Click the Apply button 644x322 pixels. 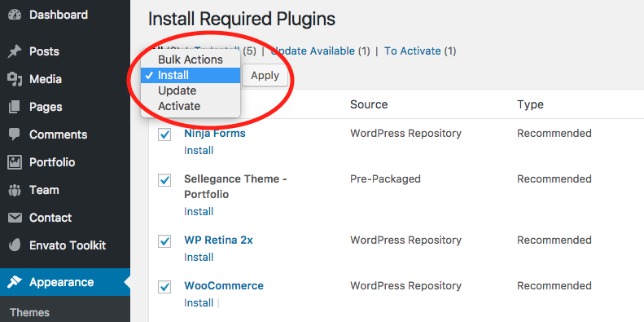[x=265, y=75]
